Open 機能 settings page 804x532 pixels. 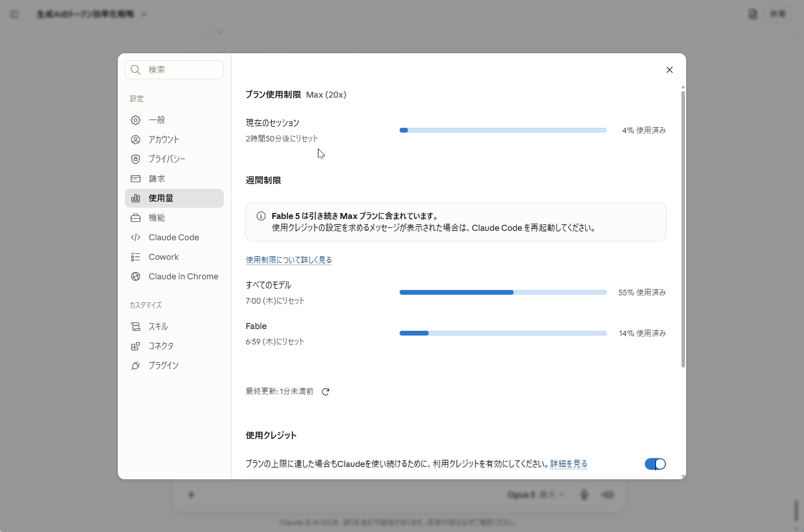(174, 218)
